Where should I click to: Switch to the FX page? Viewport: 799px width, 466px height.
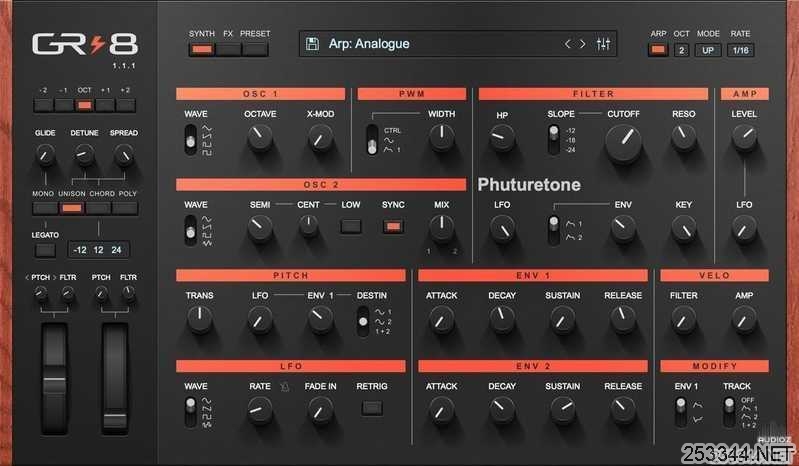tap(228, 49)
